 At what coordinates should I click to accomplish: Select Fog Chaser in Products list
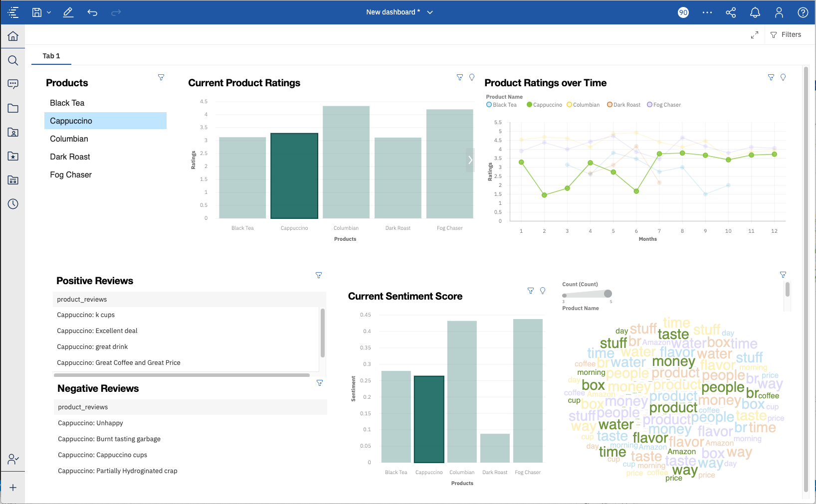pos(105,174)
